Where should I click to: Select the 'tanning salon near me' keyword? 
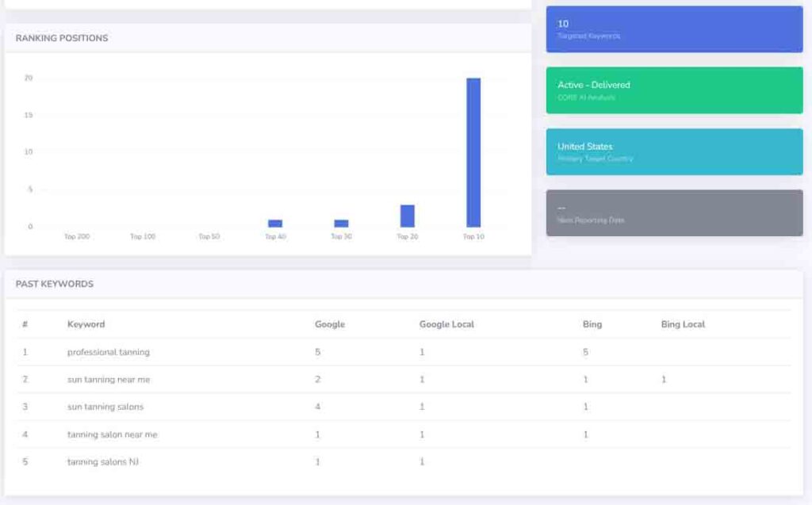pyautogui.click(x=112, y=434)
